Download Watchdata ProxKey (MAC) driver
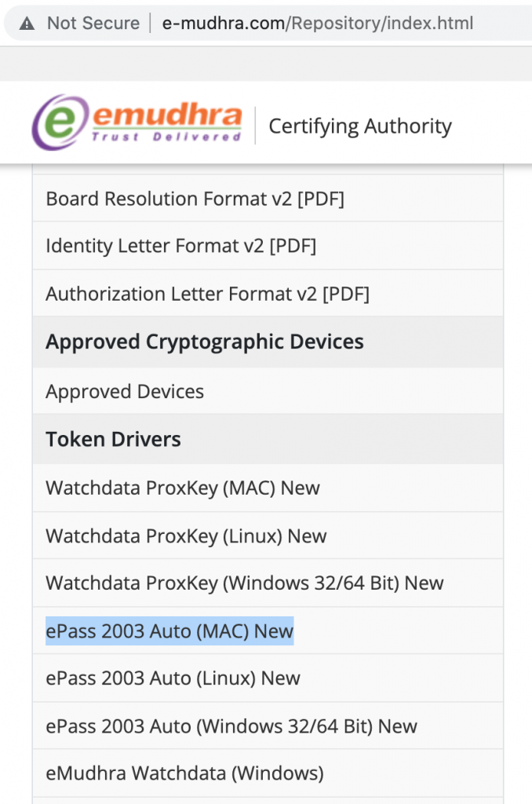 (183, 488)
